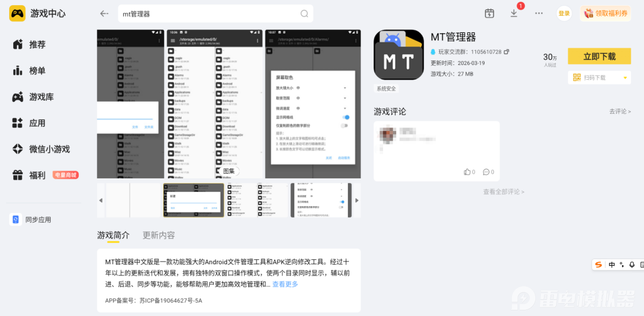Viewport: 644px width, 316px height.
Task: Go back with the arrow icon
Action: pos(104,14)
